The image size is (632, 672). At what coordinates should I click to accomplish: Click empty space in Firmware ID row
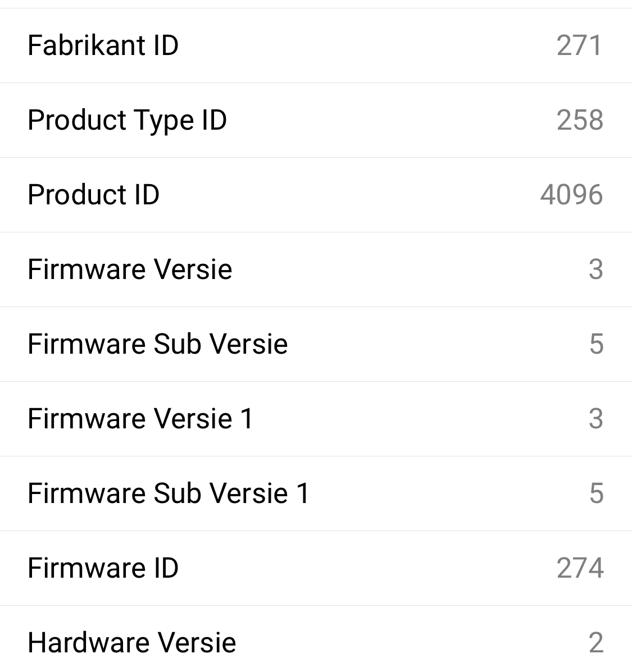point(365,568)
